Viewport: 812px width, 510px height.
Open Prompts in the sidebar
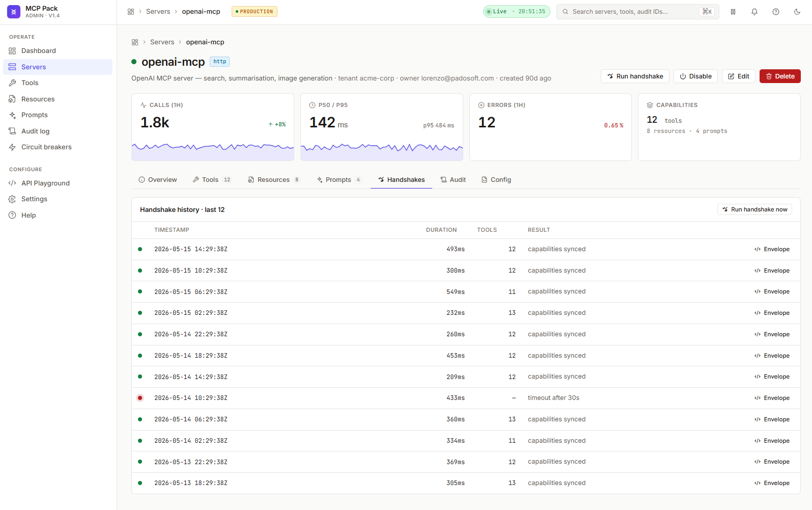tap(58, 115)
